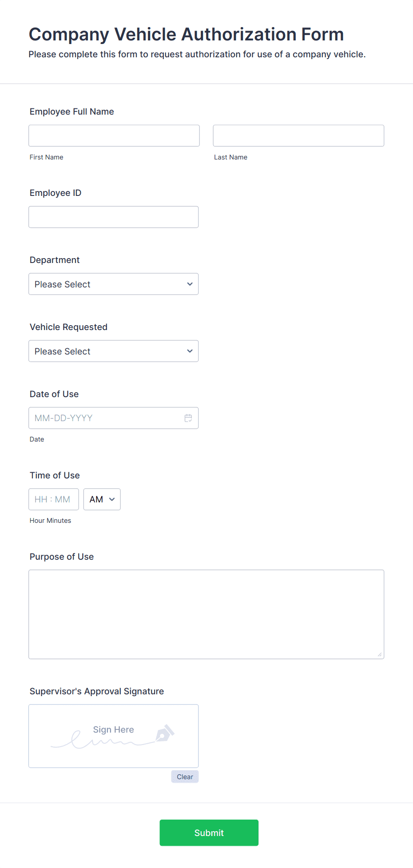Image resolution: width=413 pixels, height=868 pixels.
Task: Click the Company Vehicle Authorization Form title
Action: [186, 34]
